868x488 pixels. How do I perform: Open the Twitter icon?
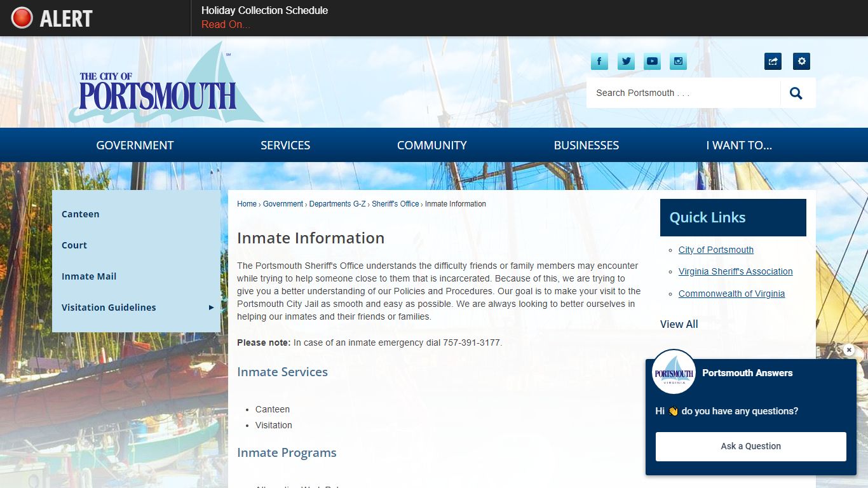coord(625,61)
